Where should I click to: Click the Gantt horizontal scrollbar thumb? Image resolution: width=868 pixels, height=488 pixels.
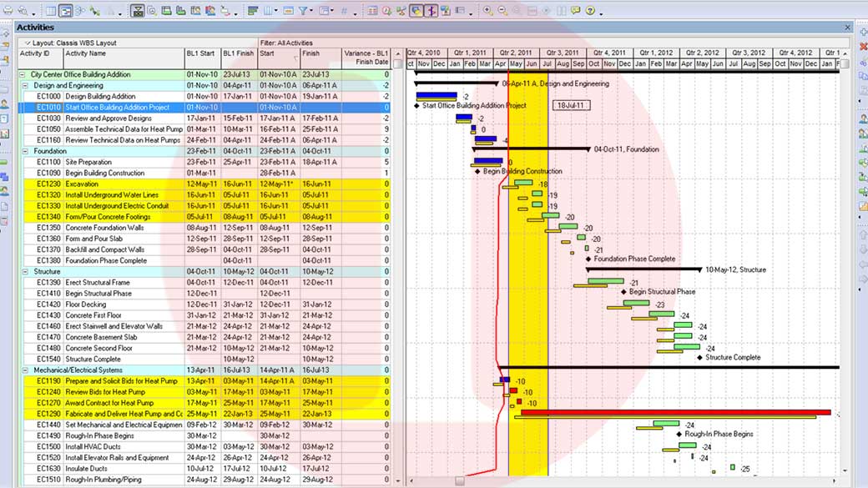[x=460, y=480]
